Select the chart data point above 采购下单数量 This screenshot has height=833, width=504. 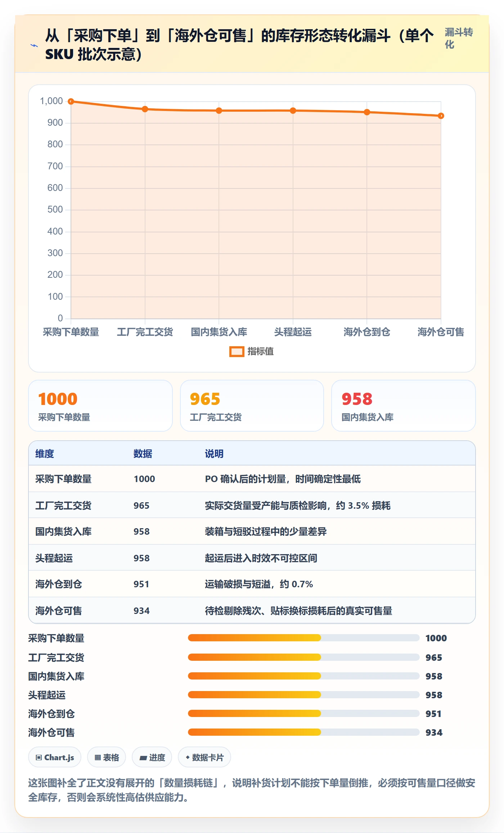(x=71, y=102)
